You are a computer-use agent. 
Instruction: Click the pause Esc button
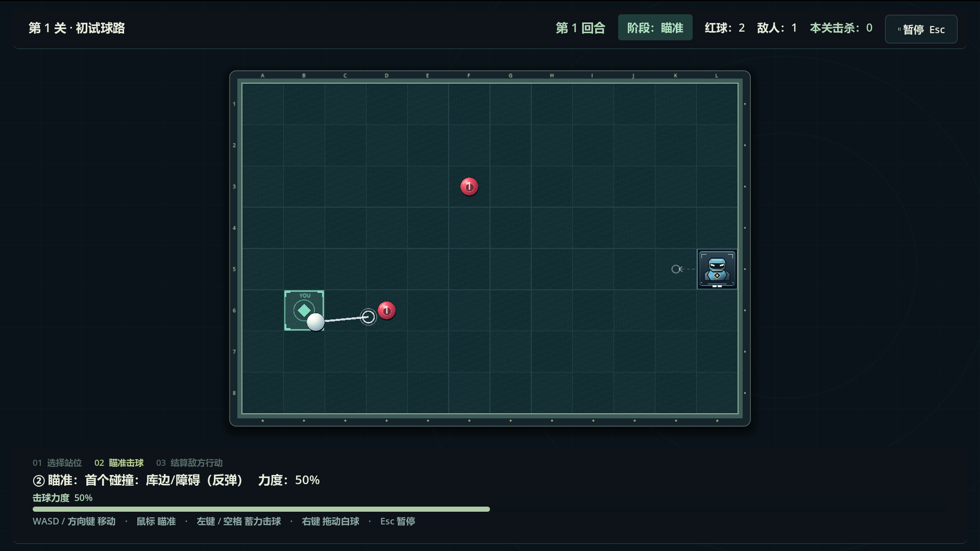[x=921, y=29]
